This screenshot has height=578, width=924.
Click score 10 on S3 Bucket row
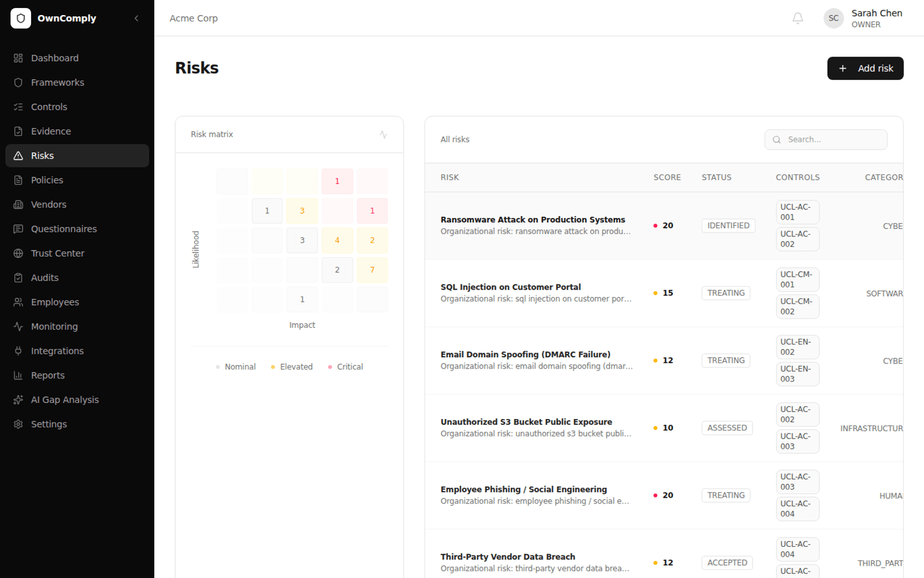(x=668, y=428)
